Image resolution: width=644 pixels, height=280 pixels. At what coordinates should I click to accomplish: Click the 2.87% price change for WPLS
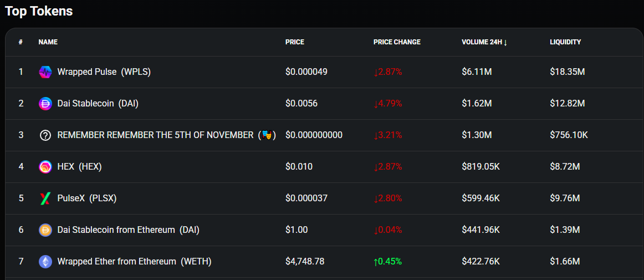point(388,72)
